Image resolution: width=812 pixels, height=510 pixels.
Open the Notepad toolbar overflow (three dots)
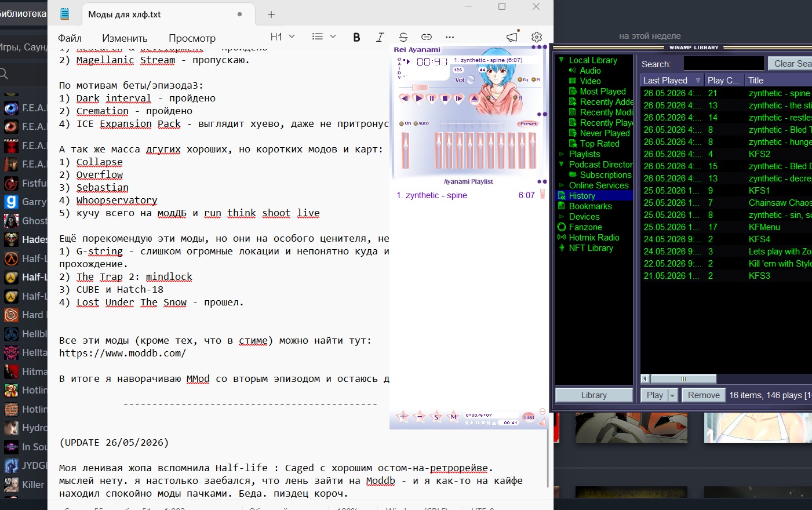click(450, 37)
